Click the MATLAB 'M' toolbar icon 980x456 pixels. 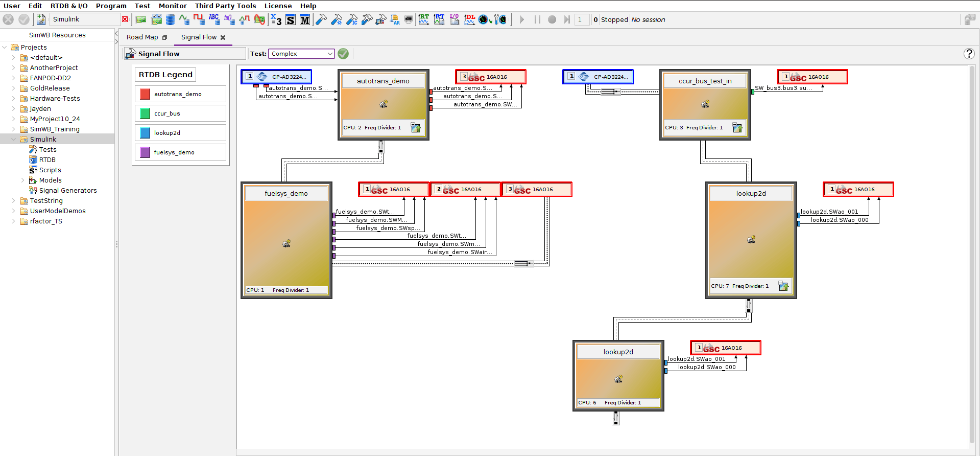(305, 20)
